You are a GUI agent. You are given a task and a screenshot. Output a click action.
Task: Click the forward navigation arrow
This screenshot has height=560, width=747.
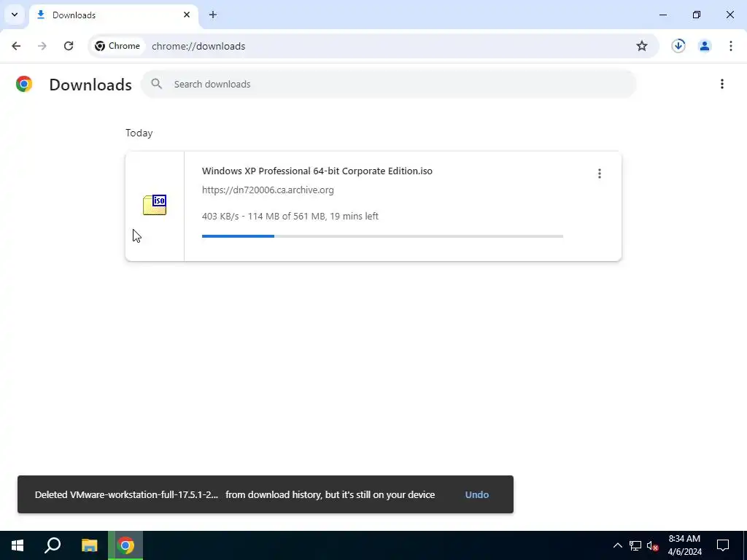(42, 46)
